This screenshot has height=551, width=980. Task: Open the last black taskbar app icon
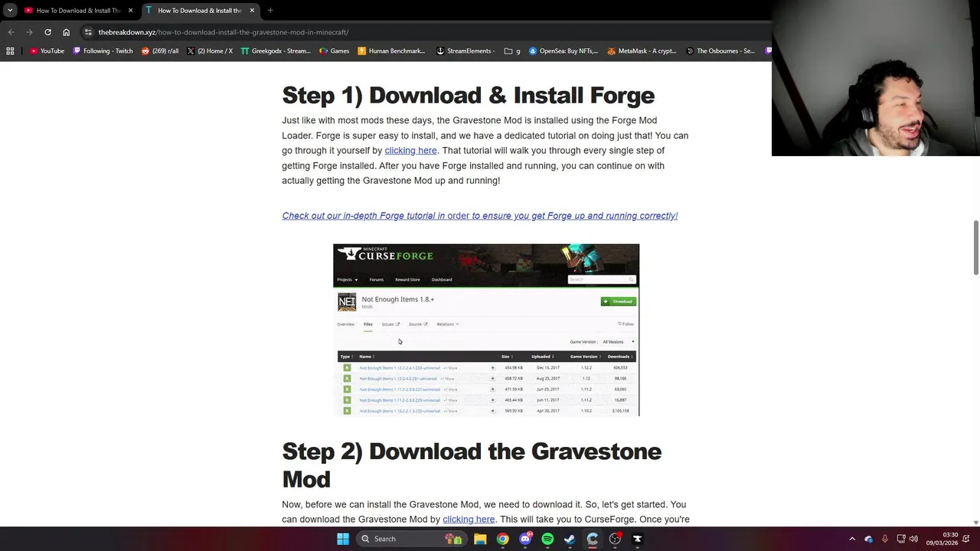(637, 539)
